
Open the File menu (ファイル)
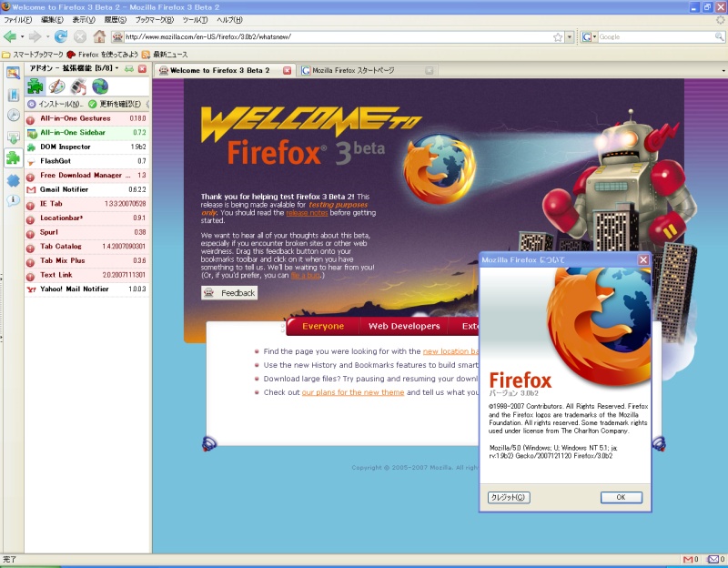[x=17, y=20]
